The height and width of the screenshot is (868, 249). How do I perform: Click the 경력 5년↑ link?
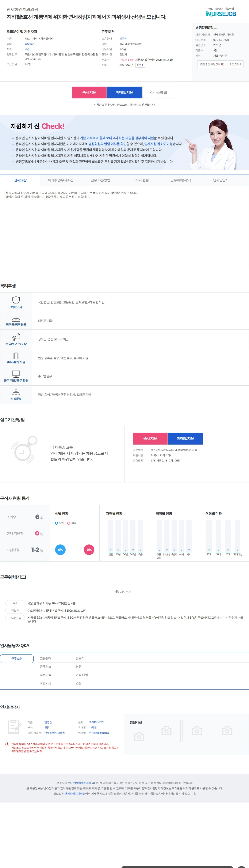coord(30,44)
